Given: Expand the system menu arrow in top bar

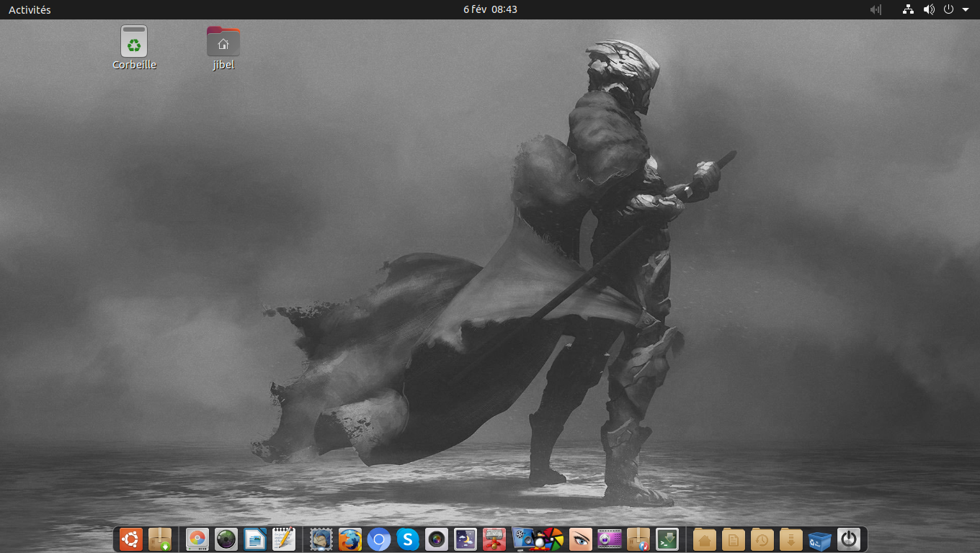Looking at the screenshot, I should click(966, 9).
